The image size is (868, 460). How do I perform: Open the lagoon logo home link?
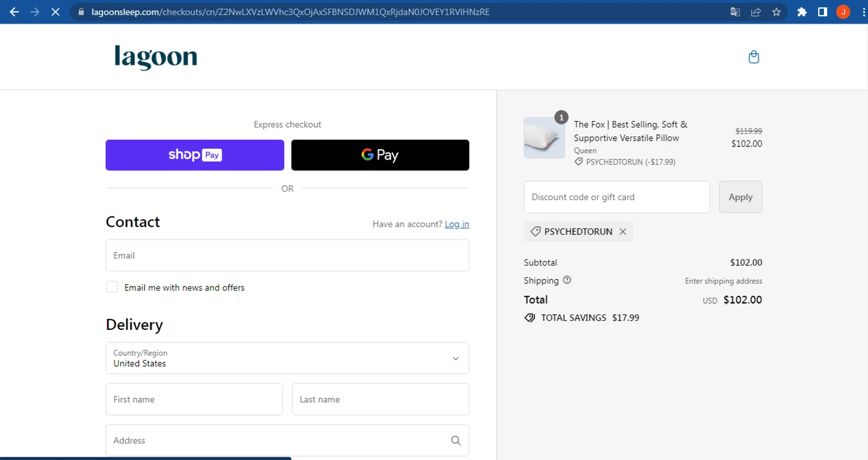(156, 57)
